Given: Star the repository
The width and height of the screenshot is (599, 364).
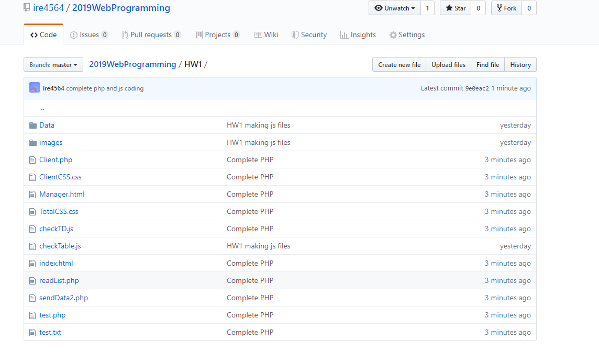Looking at the screenshot, I should tap(456, 8).
